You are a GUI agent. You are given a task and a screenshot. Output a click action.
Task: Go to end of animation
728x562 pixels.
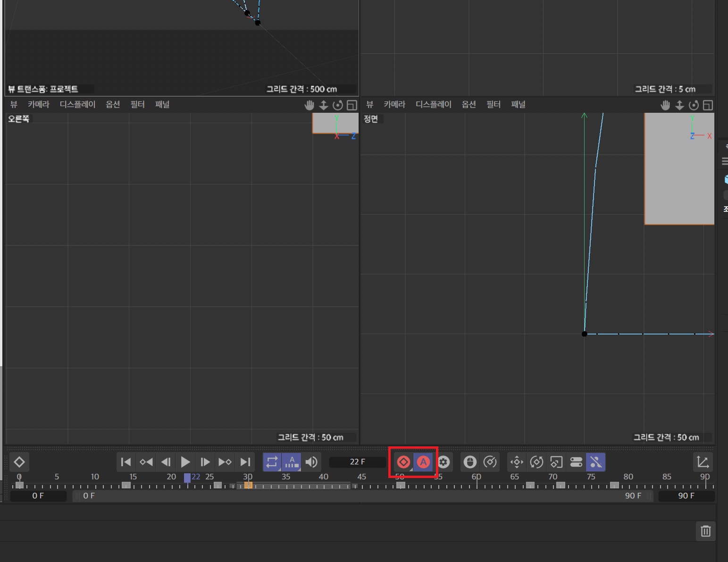pos(245,462)
